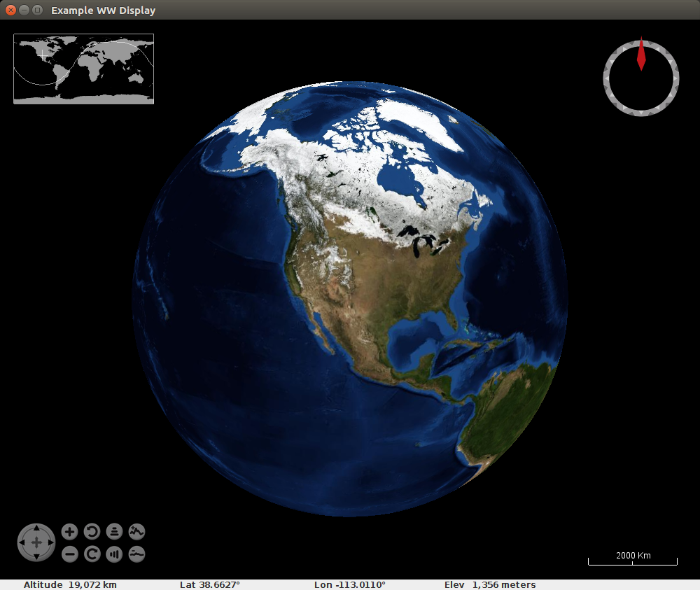This screenshot has height=590, width=700.
Task: Click Australia on the overview world map
Action: 137,78
